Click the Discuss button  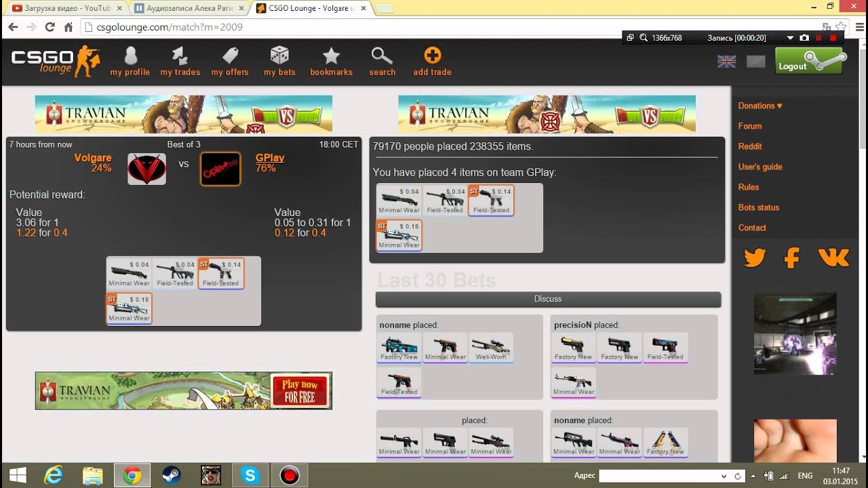[x=548, y=299]
